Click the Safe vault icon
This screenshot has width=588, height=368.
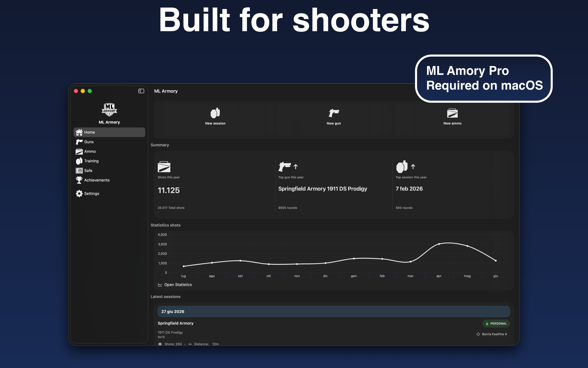pyautogui.click(x=79, y=170)
